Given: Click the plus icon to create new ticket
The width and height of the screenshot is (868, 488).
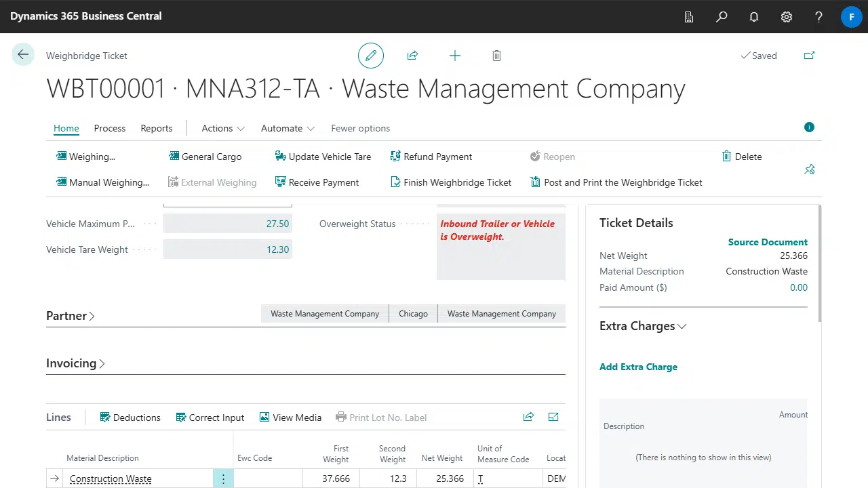Looking at the screenshot, I should (x=455, y=56).
